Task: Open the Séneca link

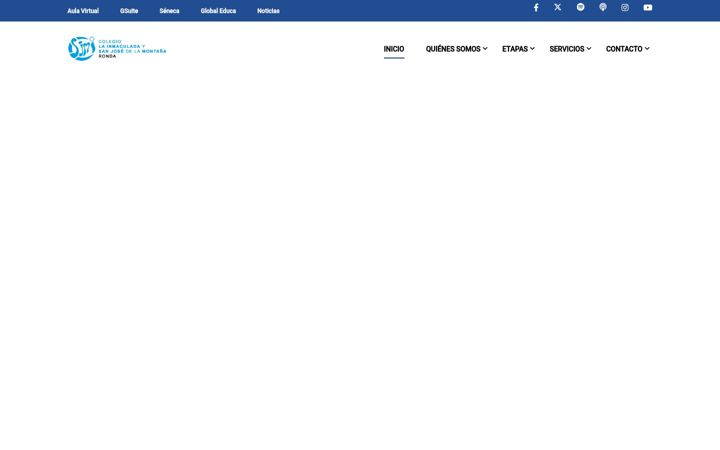Action: tap(169, 11)
